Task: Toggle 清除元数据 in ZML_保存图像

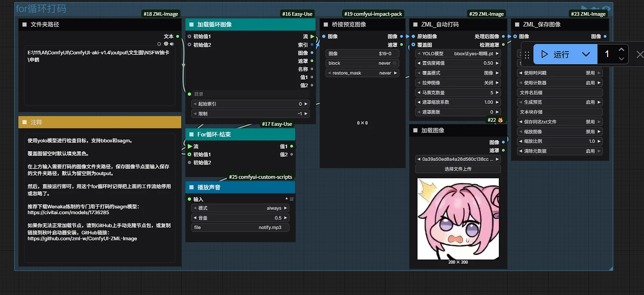Action: click(x=560, y=151)
